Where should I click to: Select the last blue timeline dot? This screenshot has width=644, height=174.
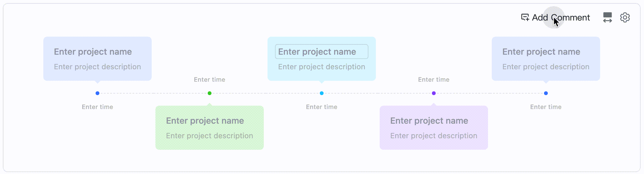[x=546, y=93]
